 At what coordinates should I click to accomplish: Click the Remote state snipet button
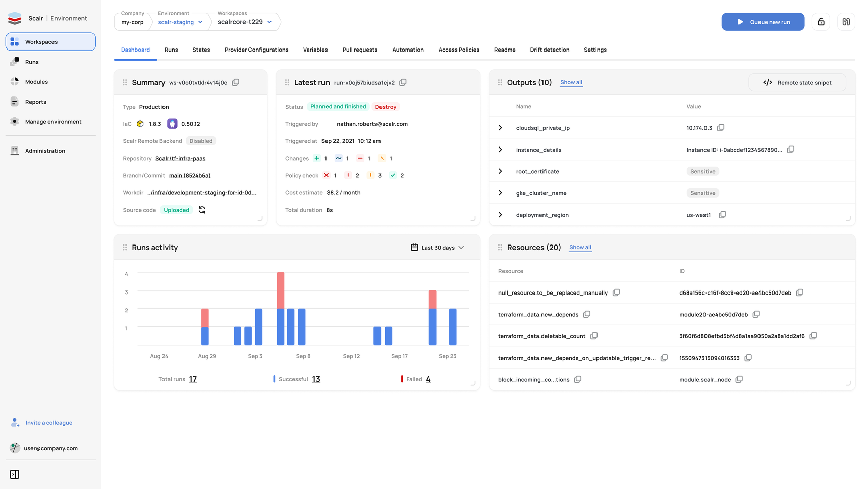[x=797, y=82]
